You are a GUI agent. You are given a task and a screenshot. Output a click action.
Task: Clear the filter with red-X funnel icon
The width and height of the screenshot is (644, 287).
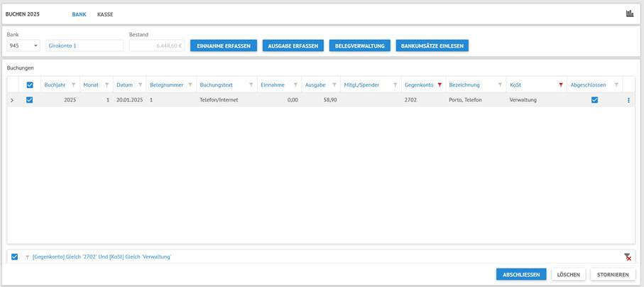click(x=627, y=257)
